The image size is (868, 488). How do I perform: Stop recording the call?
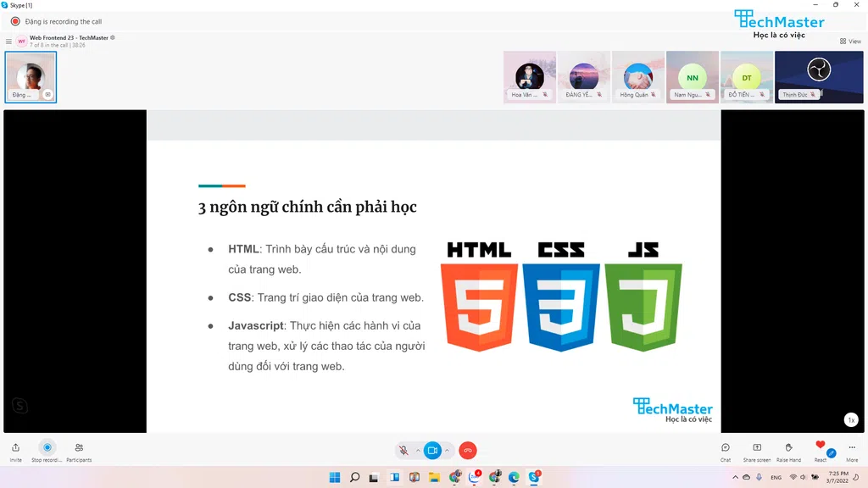47,451
